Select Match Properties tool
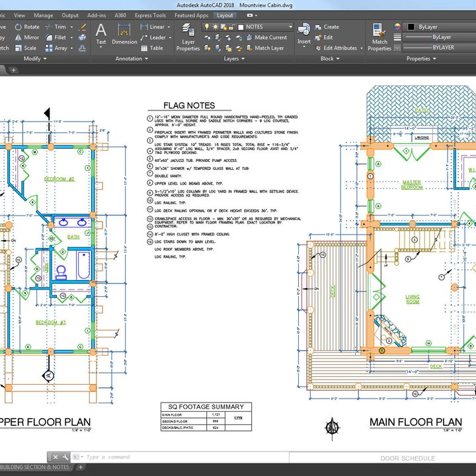 click(x=379, y=37)
